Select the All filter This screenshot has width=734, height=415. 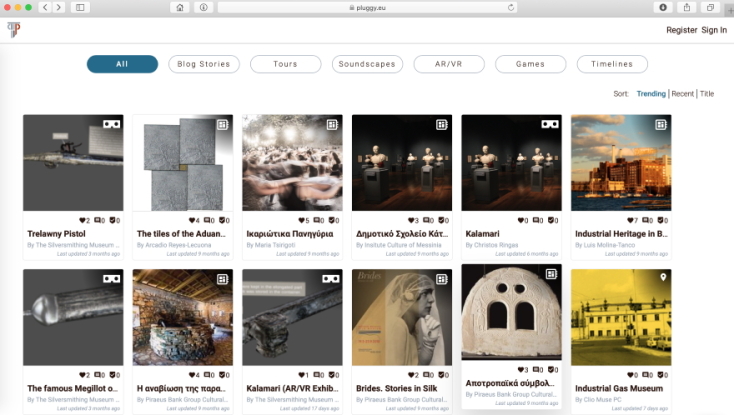point(122,64)
